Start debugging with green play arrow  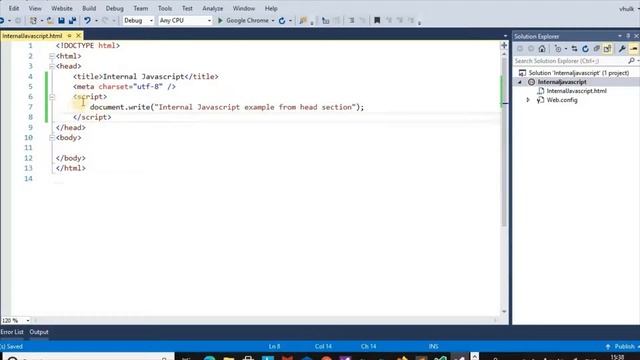[220, 20]
